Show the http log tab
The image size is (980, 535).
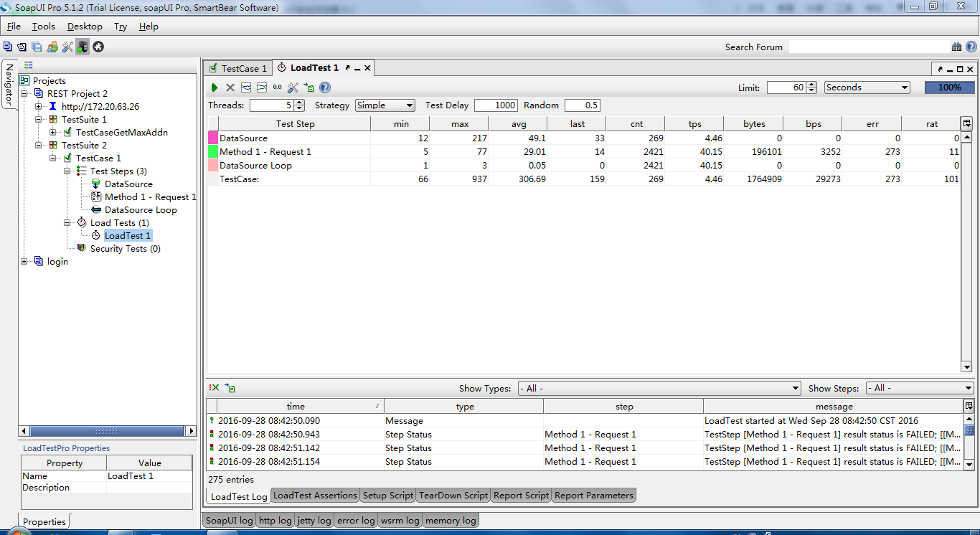click(275, 521)
